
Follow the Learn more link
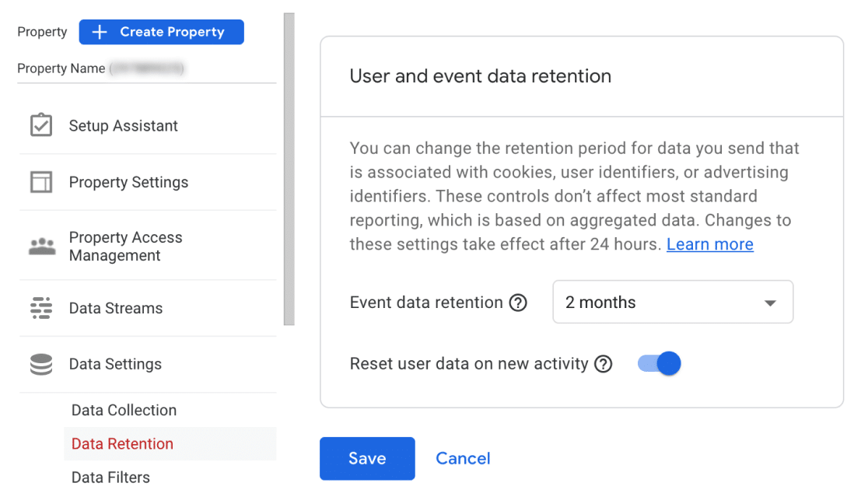(709, 244)
